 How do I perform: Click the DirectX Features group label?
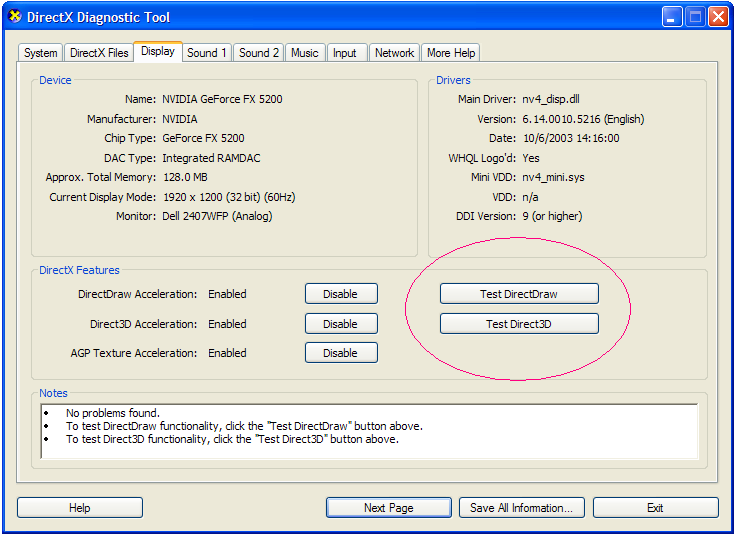(x=79, y=270)
